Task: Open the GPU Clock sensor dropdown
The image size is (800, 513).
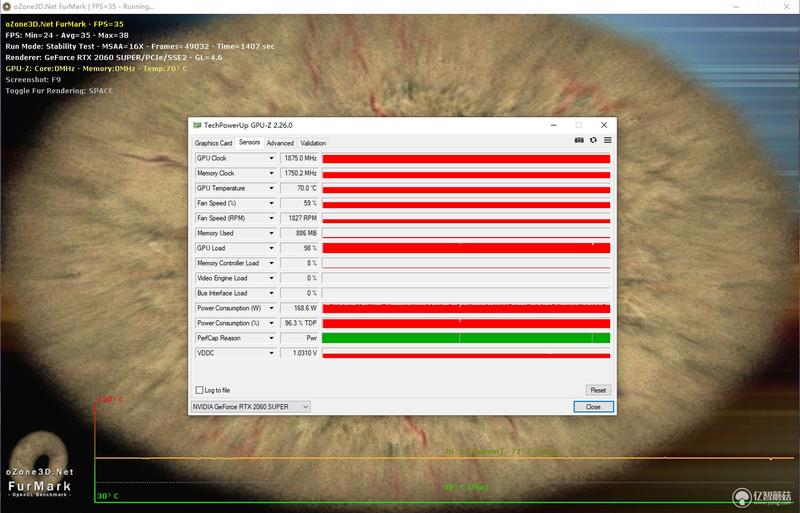Action: [271, 158]
